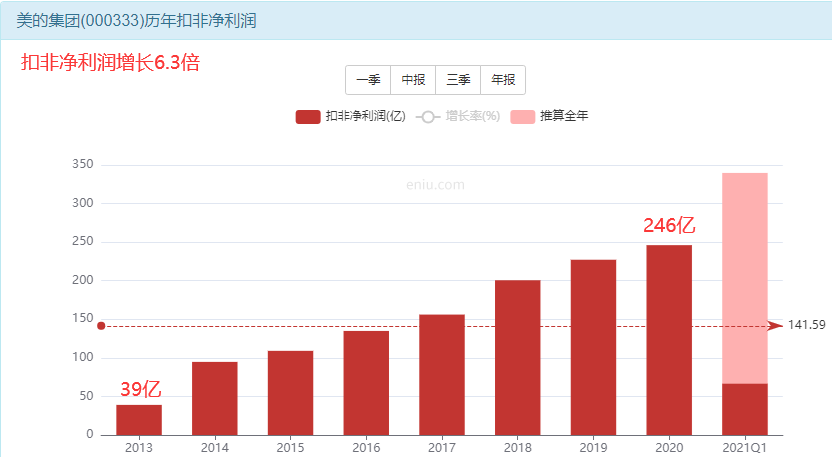Click the 2013 bar in the chart
Screen dimensions: 832x457
point(139,420)
